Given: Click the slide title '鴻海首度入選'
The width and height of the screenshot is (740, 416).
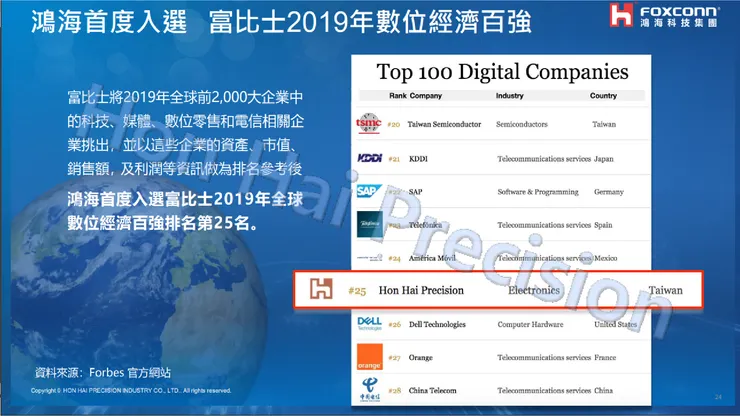Looking at the screenshot, I should pos(109,22).
